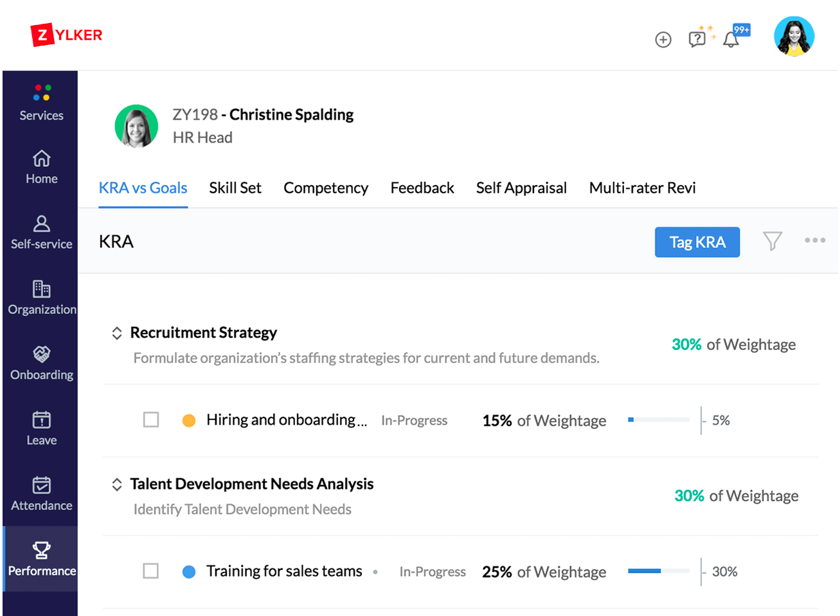Screen dimensions: 840x616
Task: Open Onboarding handshake icon in sidebar
Action: (42, 354)
